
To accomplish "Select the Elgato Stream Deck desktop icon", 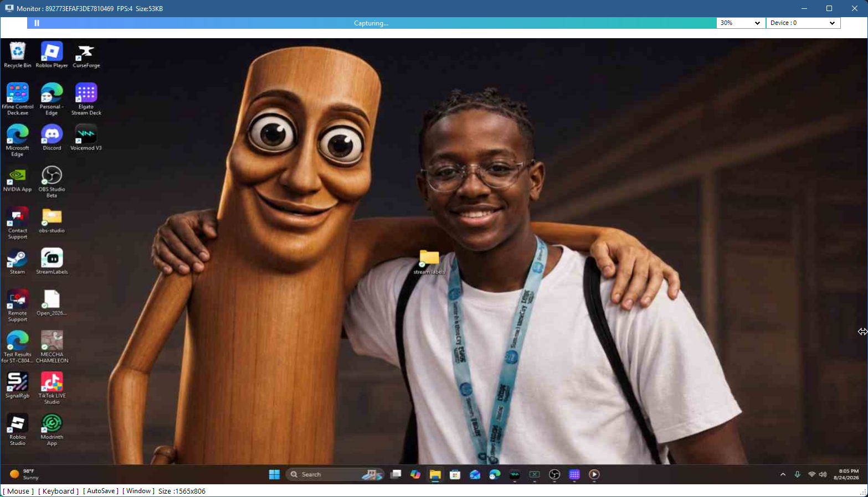I will tap(86, 99).
